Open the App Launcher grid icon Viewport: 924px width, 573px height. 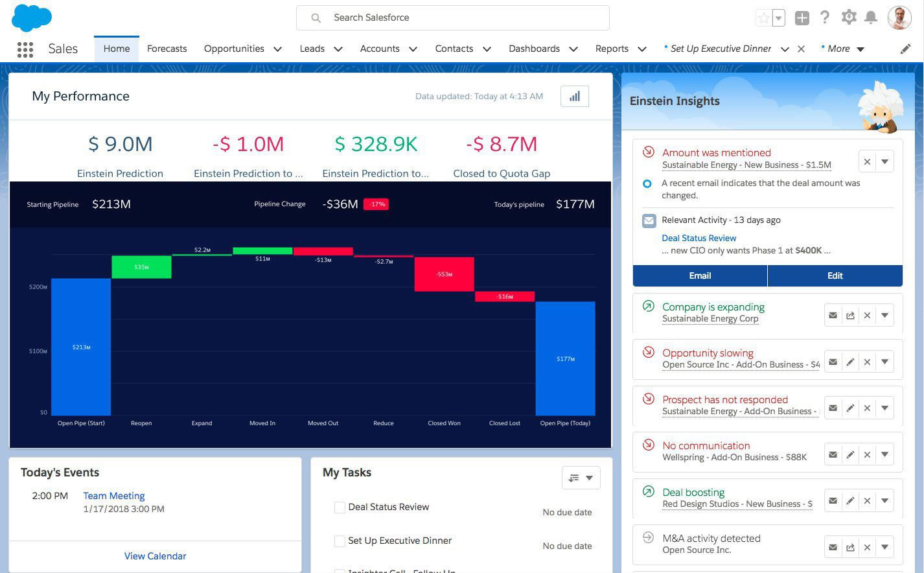point(25,49)
